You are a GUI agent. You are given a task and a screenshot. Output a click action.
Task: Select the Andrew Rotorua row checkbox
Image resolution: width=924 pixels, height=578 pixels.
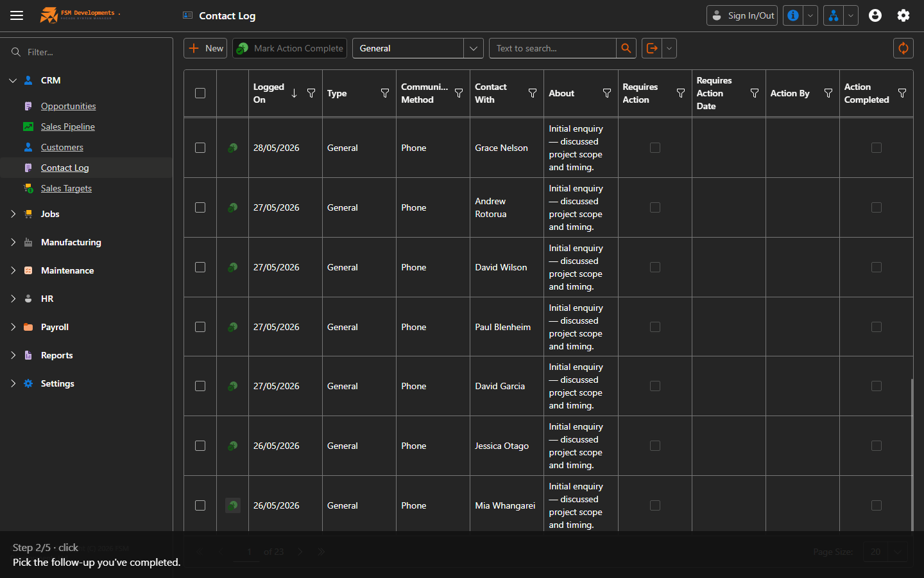[200, 207]
